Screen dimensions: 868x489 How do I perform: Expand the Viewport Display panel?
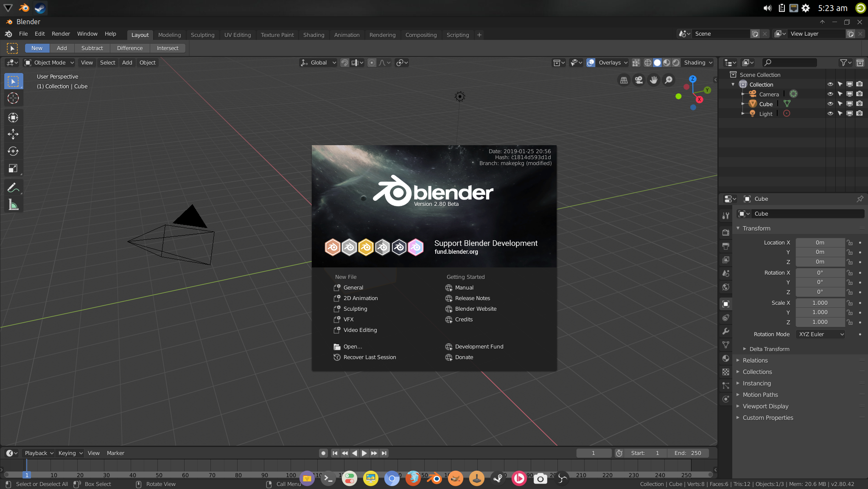coord(765,406)
